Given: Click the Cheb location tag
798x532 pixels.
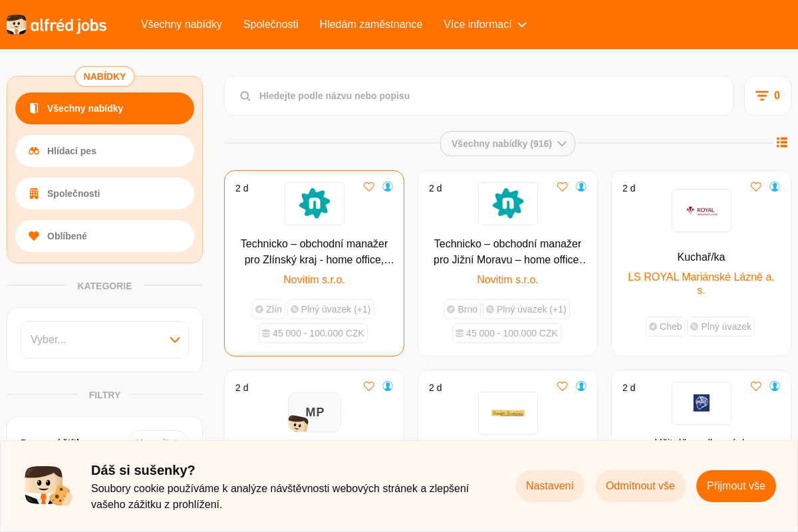Looking at the screenshot, I should pos(665,327).
